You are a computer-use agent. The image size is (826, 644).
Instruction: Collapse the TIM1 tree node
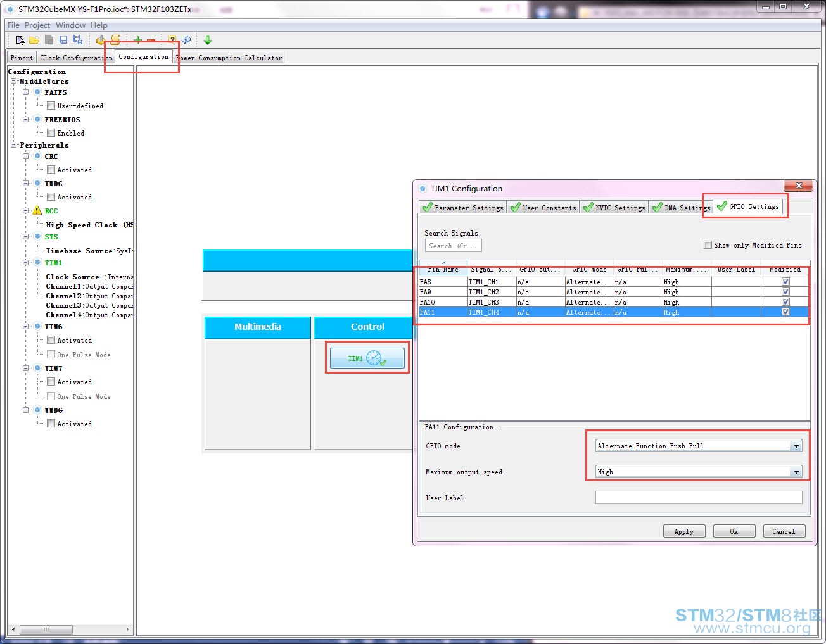coord(26,263)
